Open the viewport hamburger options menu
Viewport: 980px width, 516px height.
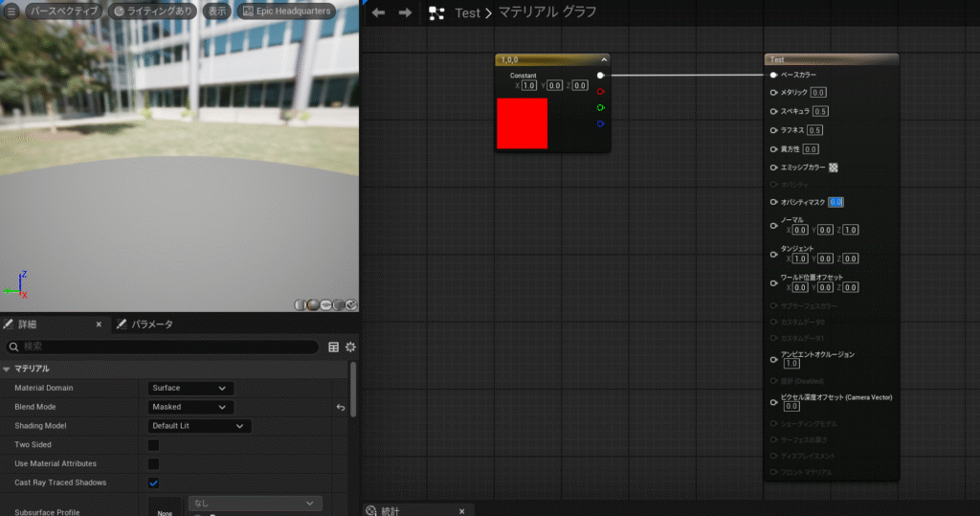coord(11,11)
